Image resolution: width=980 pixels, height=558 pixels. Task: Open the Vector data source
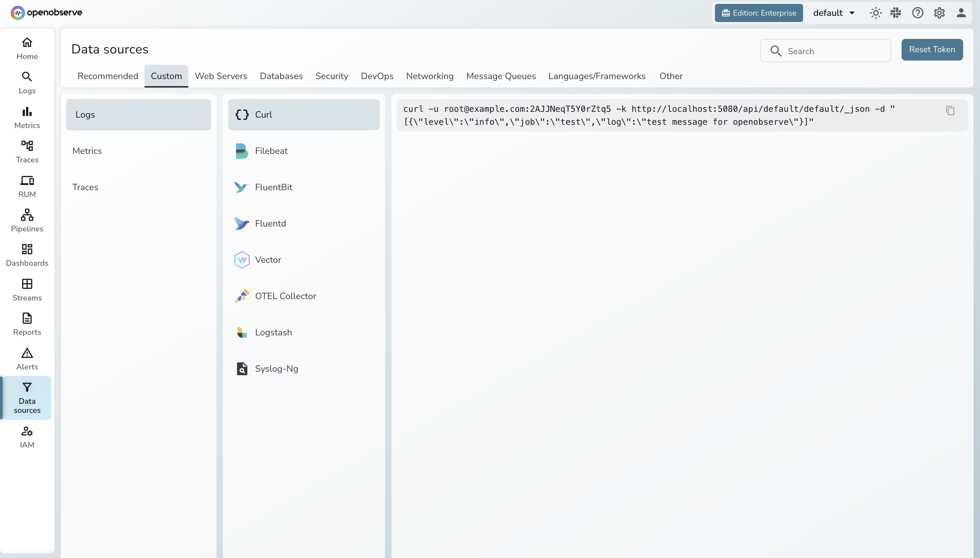pos(267,260)
